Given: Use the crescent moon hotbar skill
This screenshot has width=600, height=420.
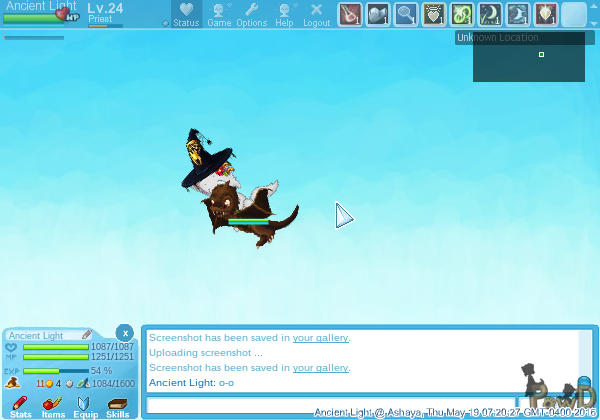Looking at the screenshot, I should [x=490, y=14].
